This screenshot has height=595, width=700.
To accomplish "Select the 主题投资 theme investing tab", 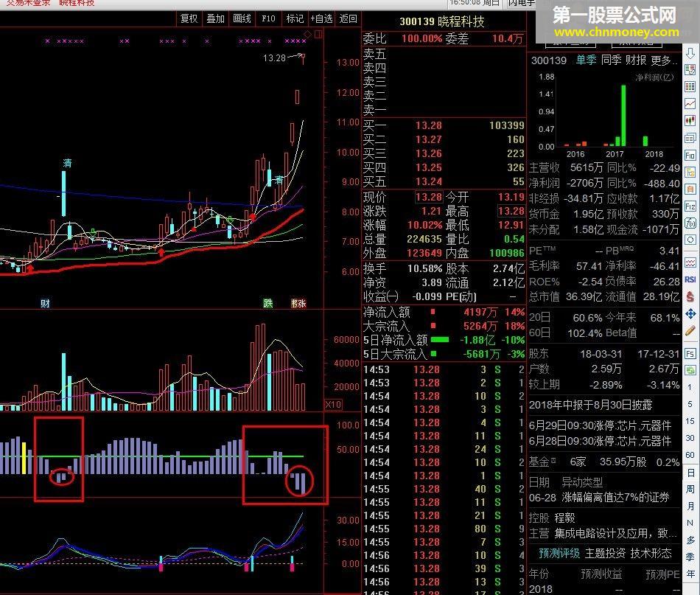I will pyautogui.click(x=606, y=554).
